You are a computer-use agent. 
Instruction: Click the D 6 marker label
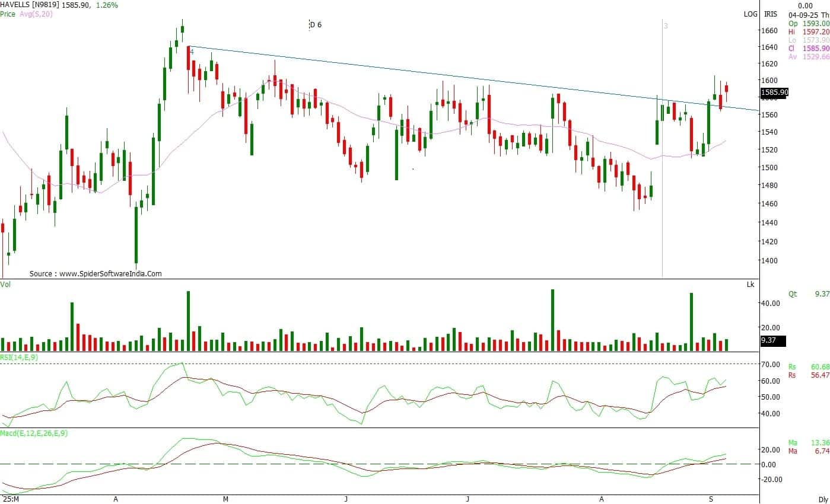(316, 25)
